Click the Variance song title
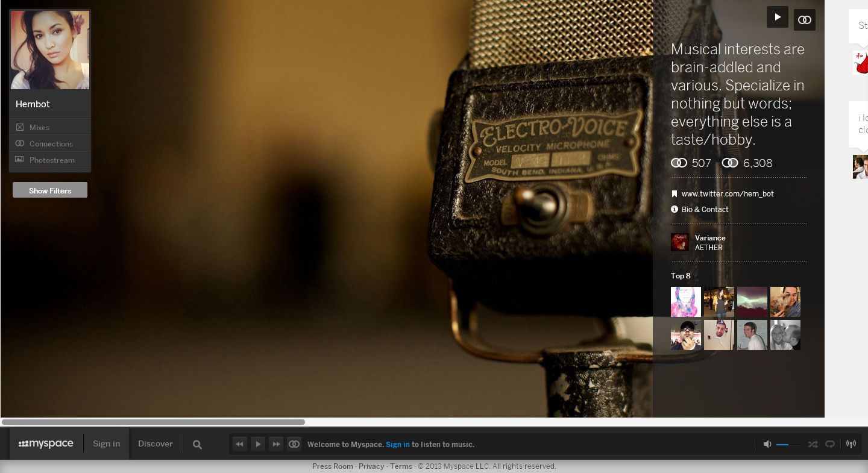Screen dimensions: 868x473 tap(710, 238)
